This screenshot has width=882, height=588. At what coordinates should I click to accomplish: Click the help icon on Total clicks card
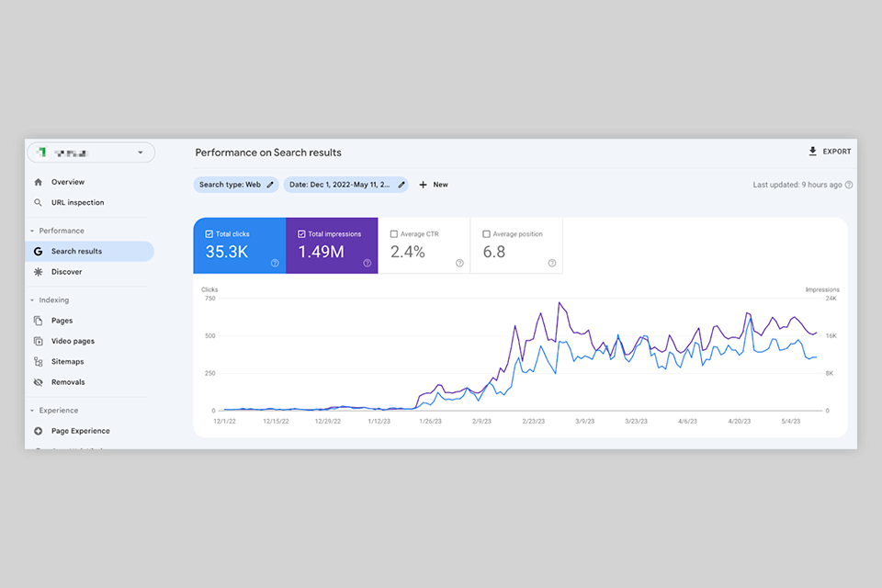[x=275, y=263]
